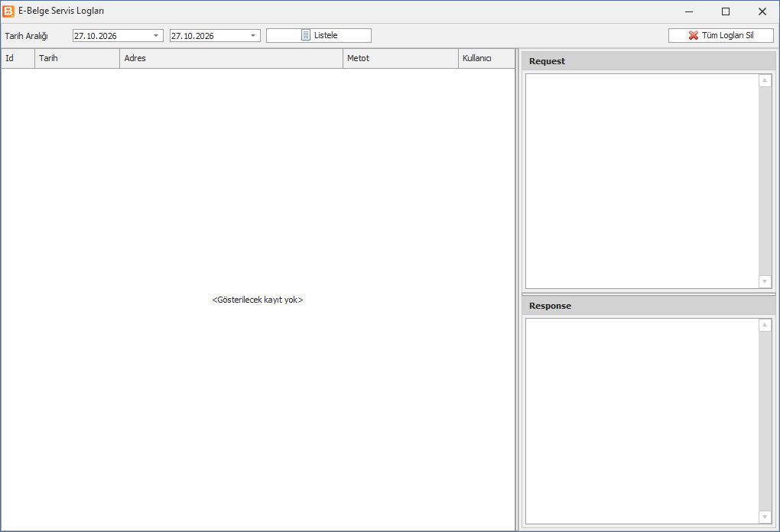Screen dimensions: 780x532
Task: Maximize the E-Belge Servis Logları window
Action: [x=726, y=11]
